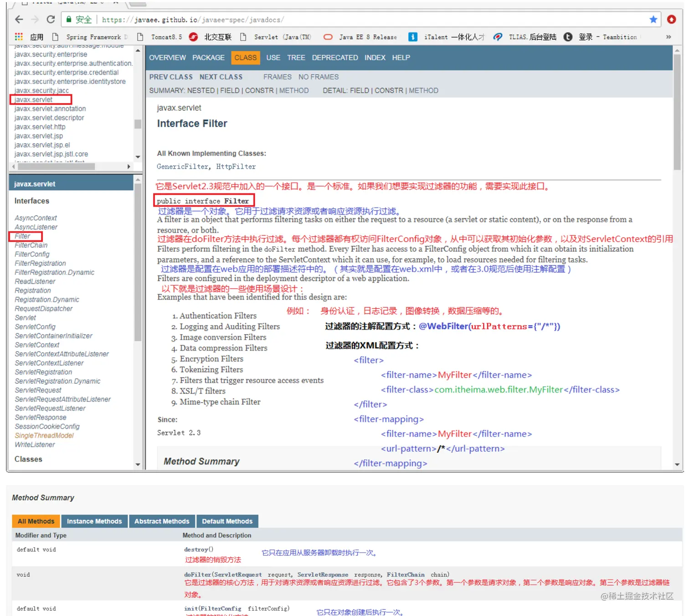Click package list horizontal scrollbar right arrow

point(129,167)
